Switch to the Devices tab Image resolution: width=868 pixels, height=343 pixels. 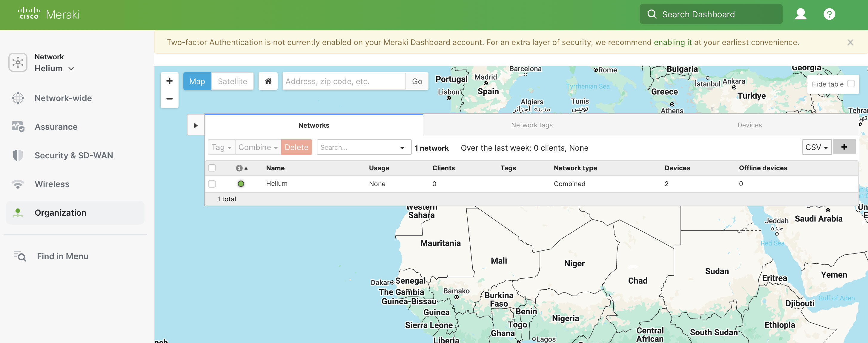(x=749, y=125)
